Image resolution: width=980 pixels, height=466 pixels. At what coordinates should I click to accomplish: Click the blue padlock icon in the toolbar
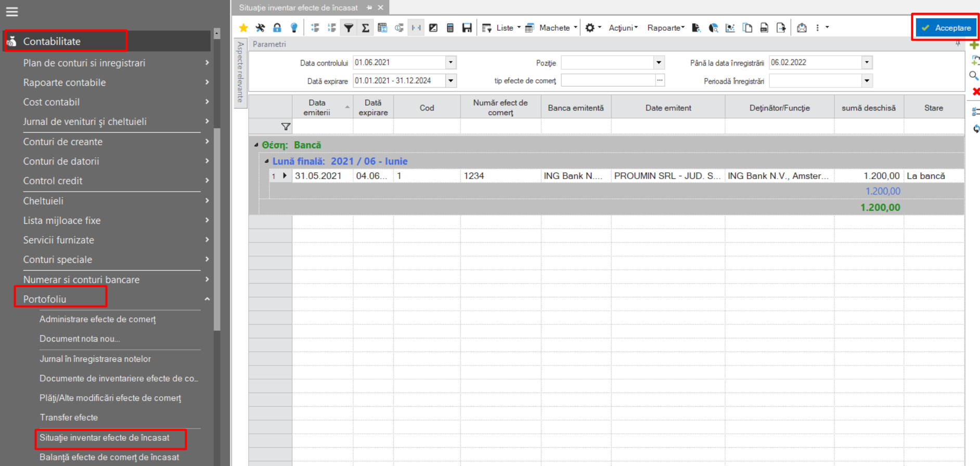coord(277,28)
